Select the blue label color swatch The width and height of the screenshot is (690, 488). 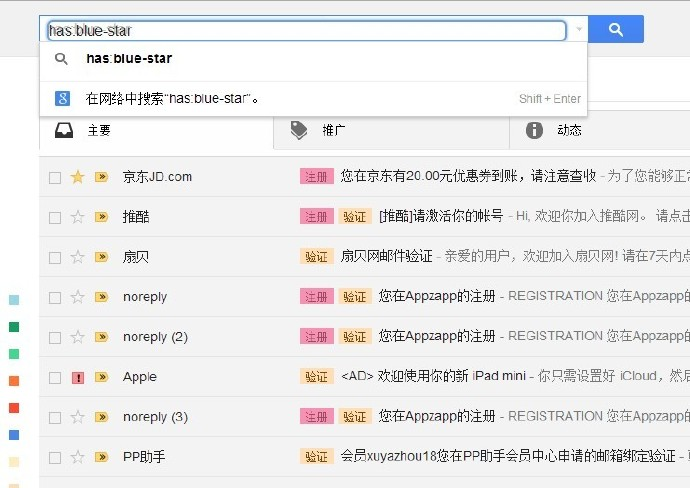[14, 435]
